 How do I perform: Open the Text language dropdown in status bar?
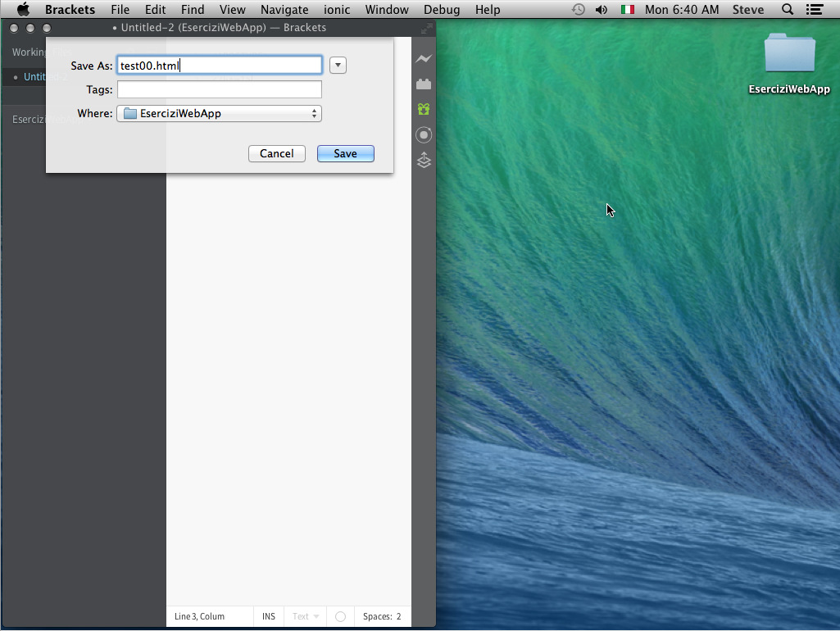pyautogui.click(x=306, y=616)
